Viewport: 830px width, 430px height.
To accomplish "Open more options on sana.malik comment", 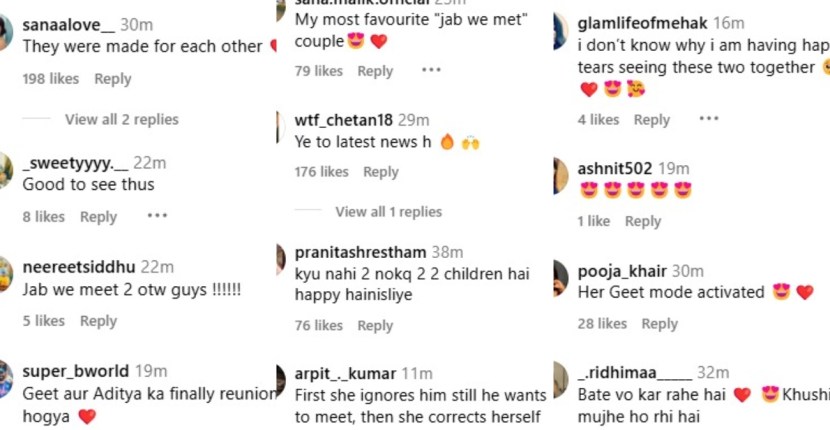I will click(x=431, y=70).
